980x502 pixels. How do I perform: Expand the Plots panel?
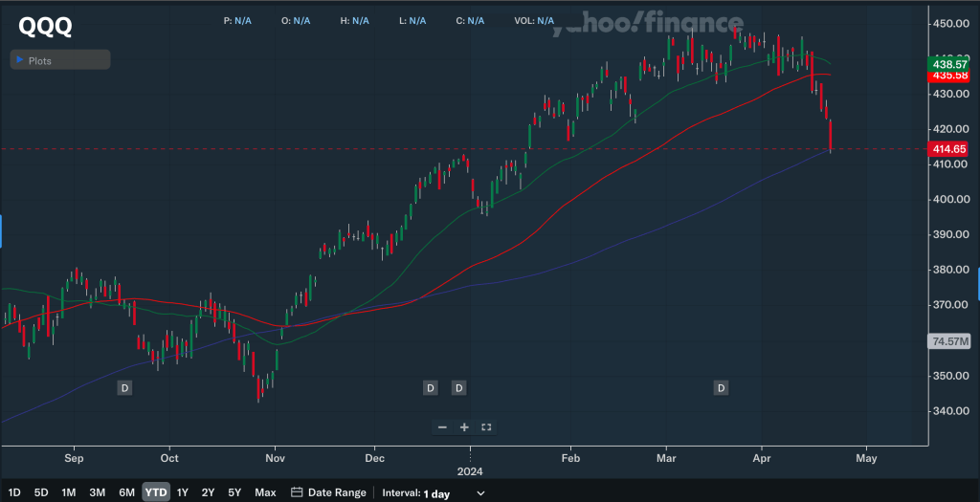pyautogui.click(x=60, y=60)
